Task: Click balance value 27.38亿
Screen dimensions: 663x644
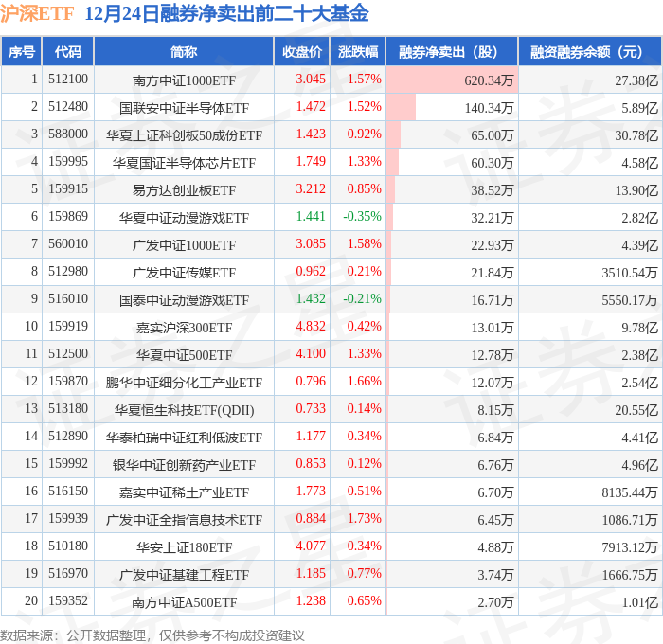Action: (636, 80)
